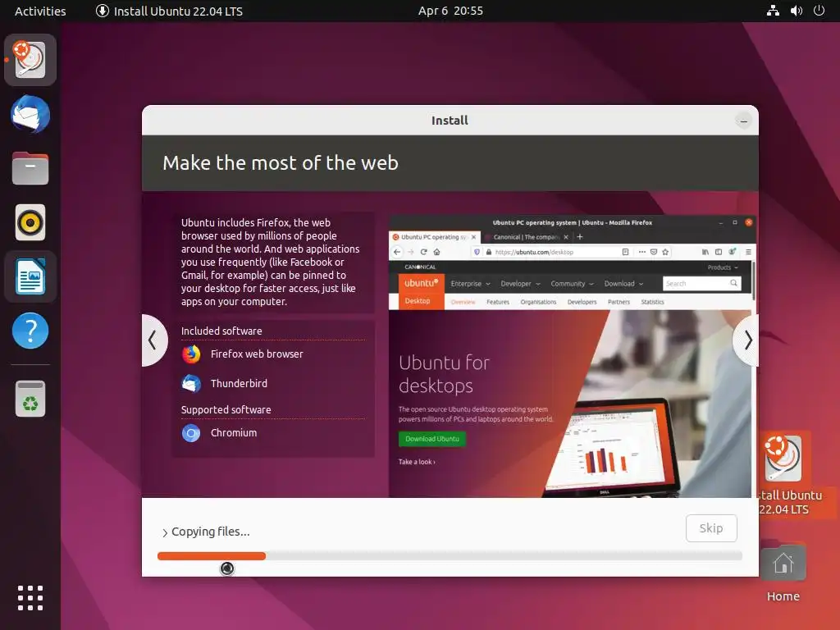
Task: Minimize the Install window
Action: [743, 121]
